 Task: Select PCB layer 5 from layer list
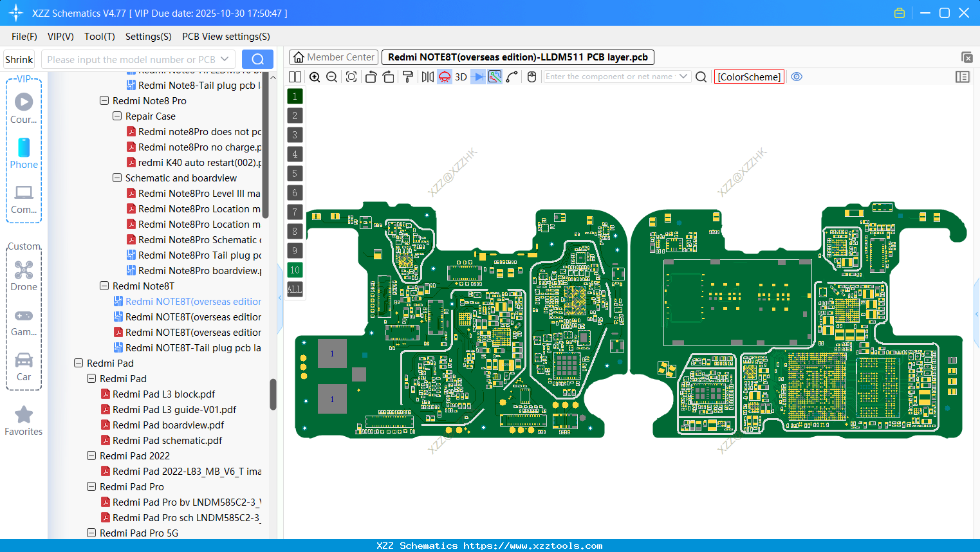pyautogui.click(x=295, y=173)
